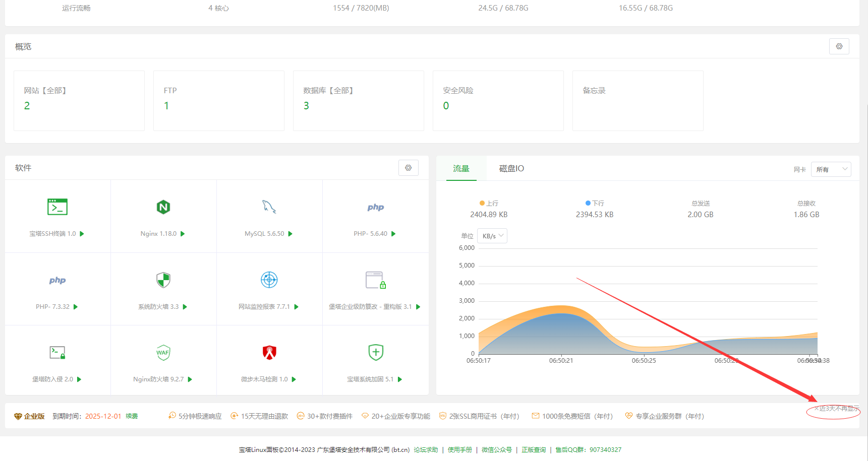
Task: Click the 30+款付费插件 feature text
Action: click(330, 416)
